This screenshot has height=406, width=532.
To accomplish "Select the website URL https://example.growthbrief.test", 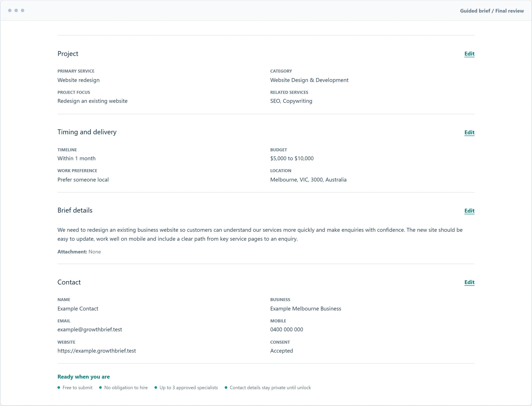I will [x=97, y=351].
